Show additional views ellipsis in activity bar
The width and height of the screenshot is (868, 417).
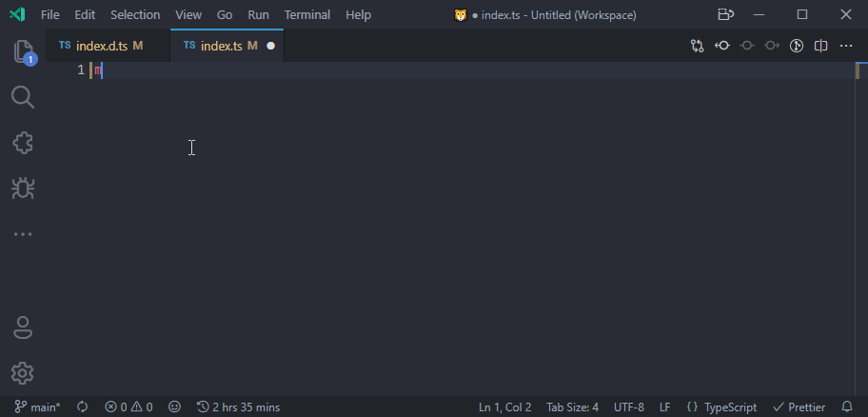pyautogui.click(x=23, y=234)
